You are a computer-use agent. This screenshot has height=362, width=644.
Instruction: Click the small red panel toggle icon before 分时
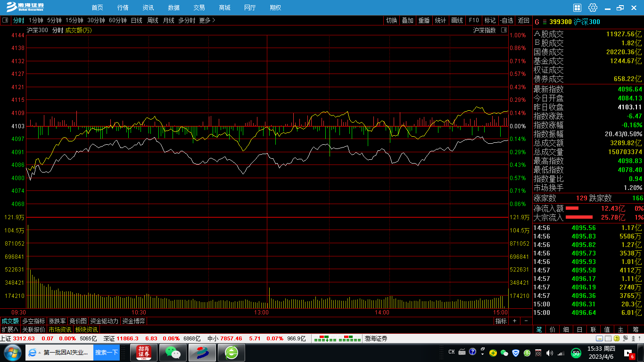(6, 20)
